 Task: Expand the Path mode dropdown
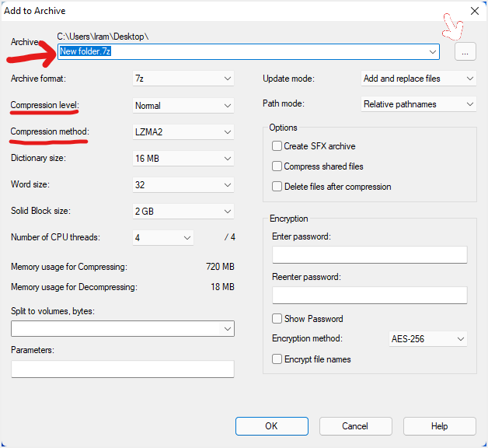418,104
